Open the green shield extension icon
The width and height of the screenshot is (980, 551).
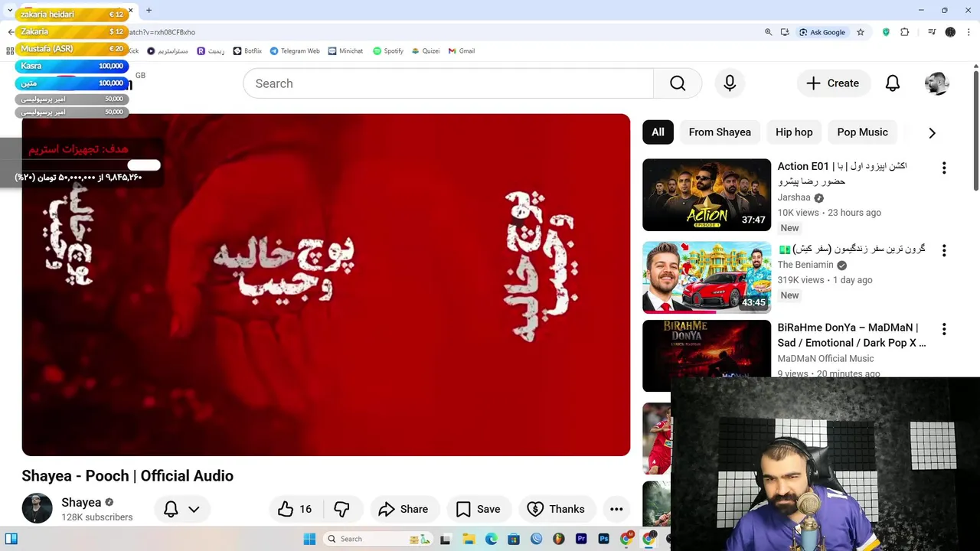pyautogui.click(x=886, y=32)
